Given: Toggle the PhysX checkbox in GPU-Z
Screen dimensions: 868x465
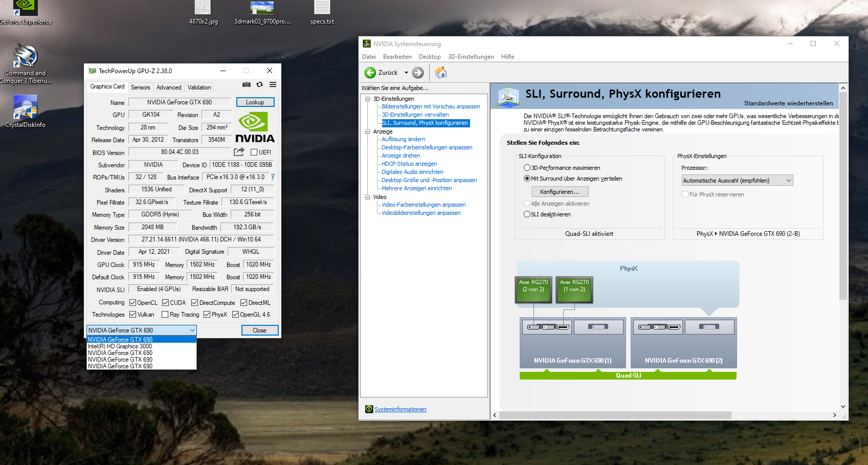Looking at the screenshot, I should (x=207, y=315).
